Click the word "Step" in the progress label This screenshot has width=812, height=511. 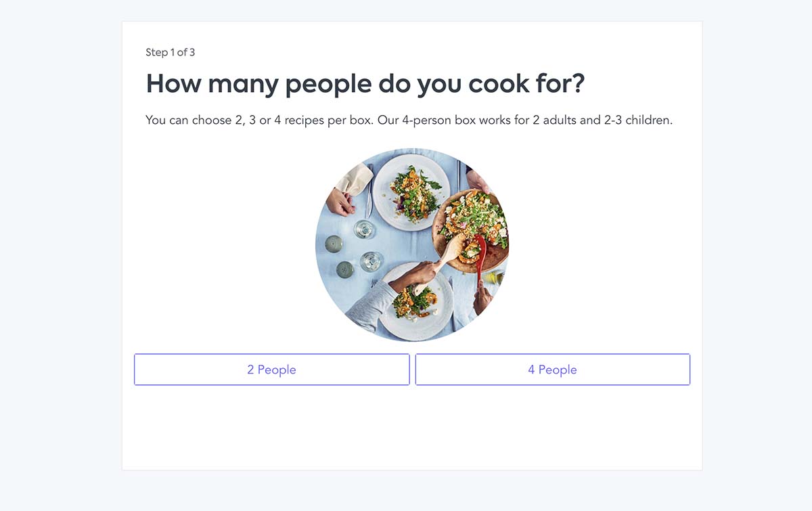tap(156, 52)
